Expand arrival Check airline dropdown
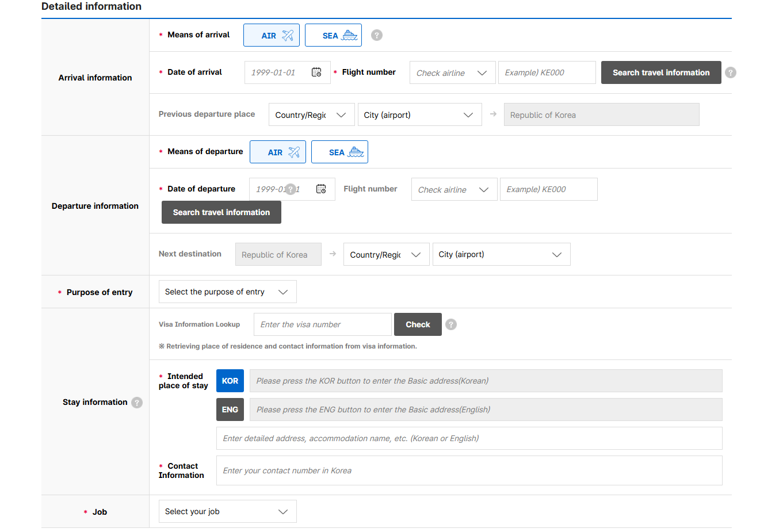 (452, 73)
